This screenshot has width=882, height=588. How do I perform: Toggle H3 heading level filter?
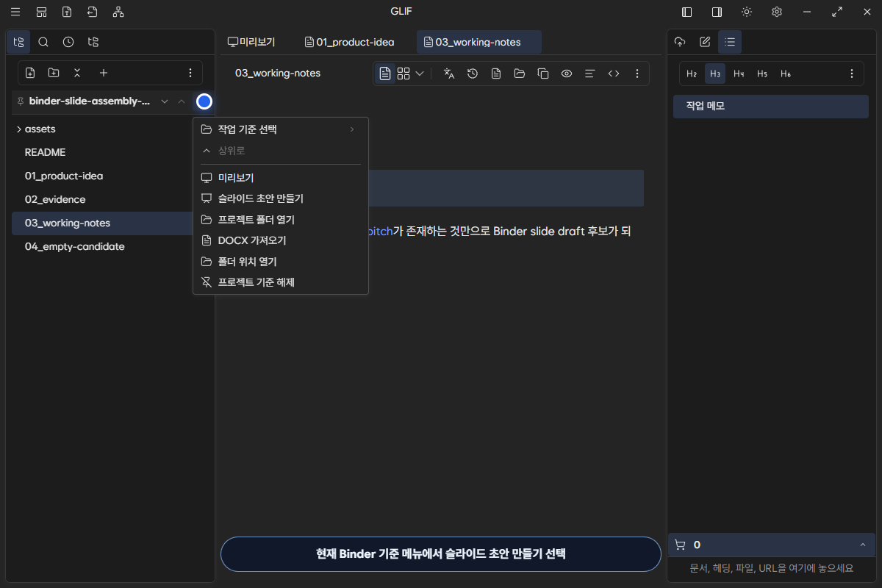(x=715, y=73)
